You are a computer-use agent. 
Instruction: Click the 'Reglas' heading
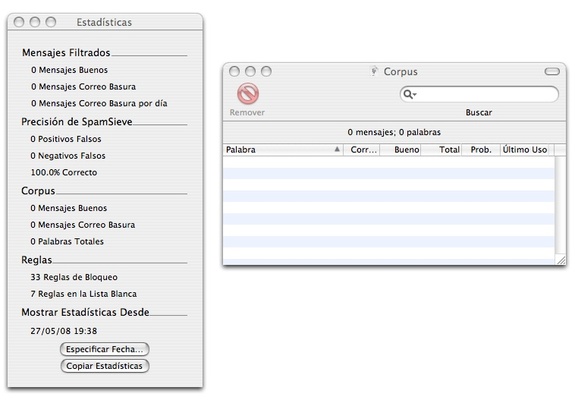37,260
